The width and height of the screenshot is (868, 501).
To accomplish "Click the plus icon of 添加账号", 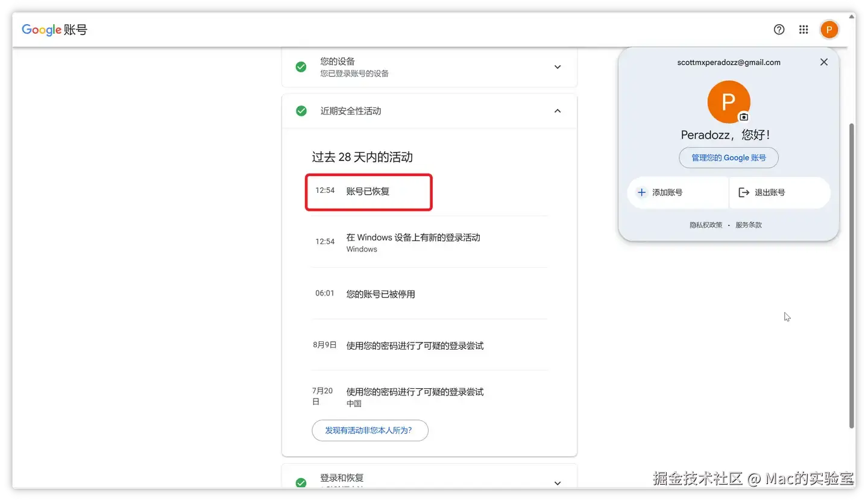I will (x=641, y=192).
